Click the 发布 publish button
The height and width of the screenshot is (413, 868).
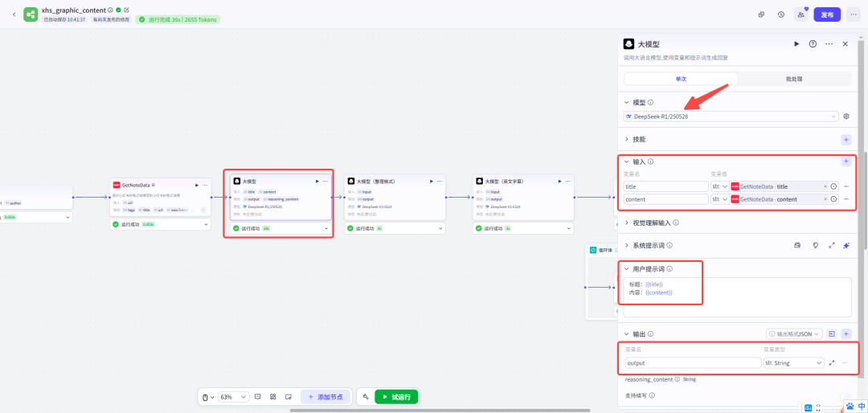click(827, 14)
